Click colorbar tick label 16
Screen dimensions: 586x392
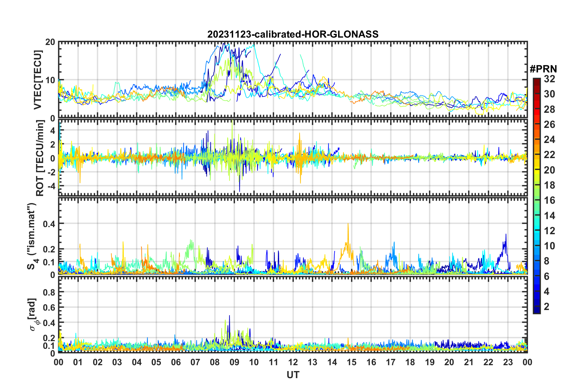point(549,200)
